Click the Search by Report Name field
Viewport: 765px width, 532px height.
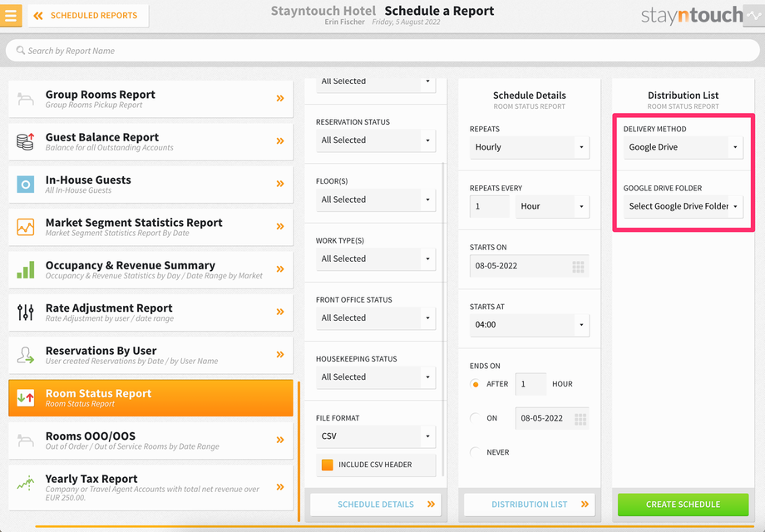[x=382, y=51]
